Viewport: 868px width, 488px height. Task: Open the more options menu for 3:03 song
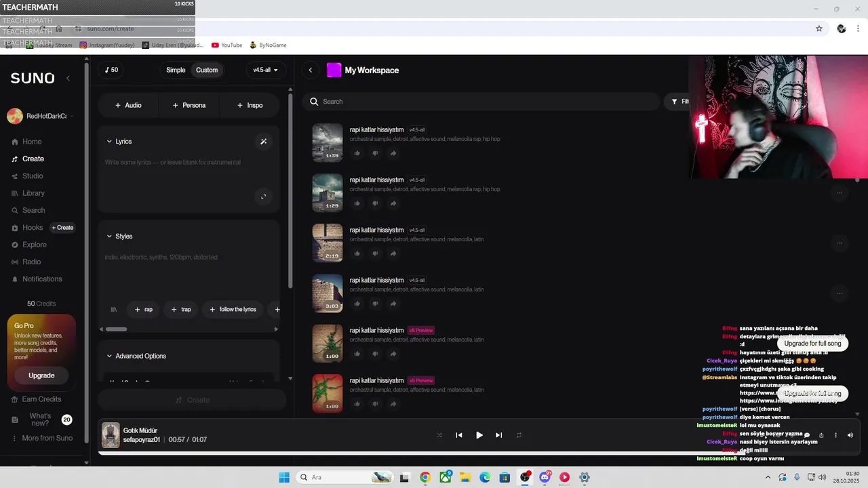[840, 293]
